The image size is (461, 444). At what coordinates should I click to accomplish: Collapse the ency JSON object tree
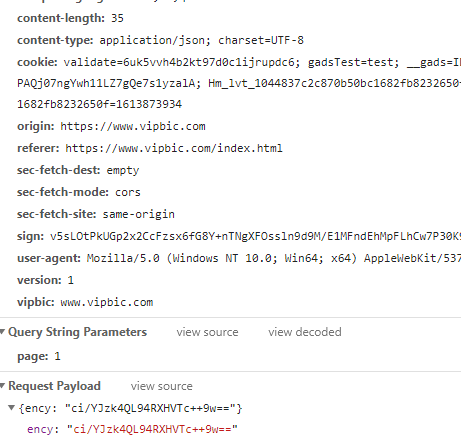pyautogui.click(x=12, y=407)
